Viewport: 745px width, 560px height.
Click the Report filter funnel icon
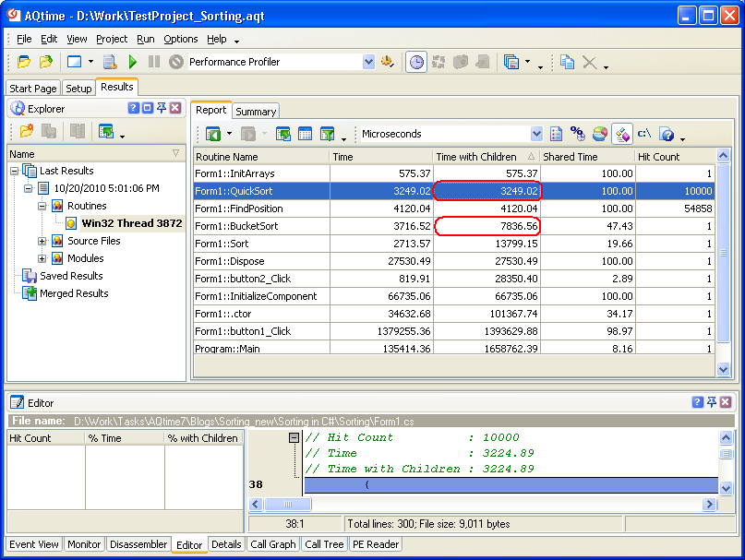pos(327,135)
